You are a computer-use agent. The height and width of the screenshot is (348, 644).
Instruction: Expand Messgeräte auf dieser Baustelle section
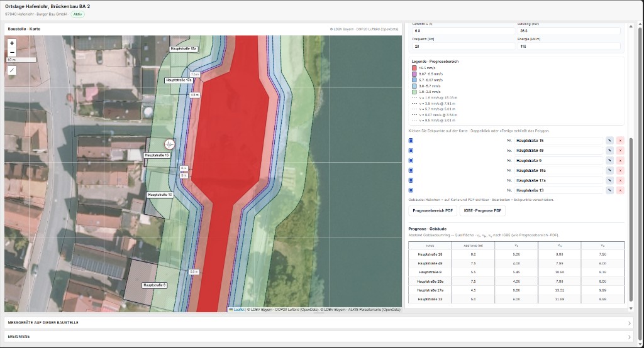pyautogui.click(x=319, y=322)
